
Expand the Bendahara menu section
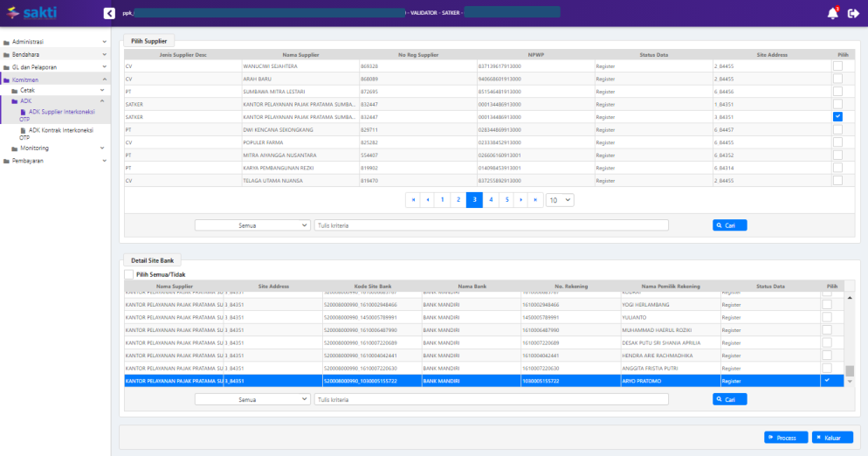pos(29,54)
